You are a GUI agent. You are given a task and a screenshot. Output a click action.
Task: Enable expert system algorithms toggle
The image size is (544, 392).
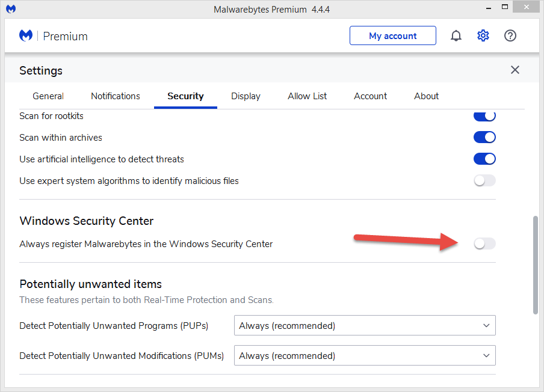click(484, 180)
